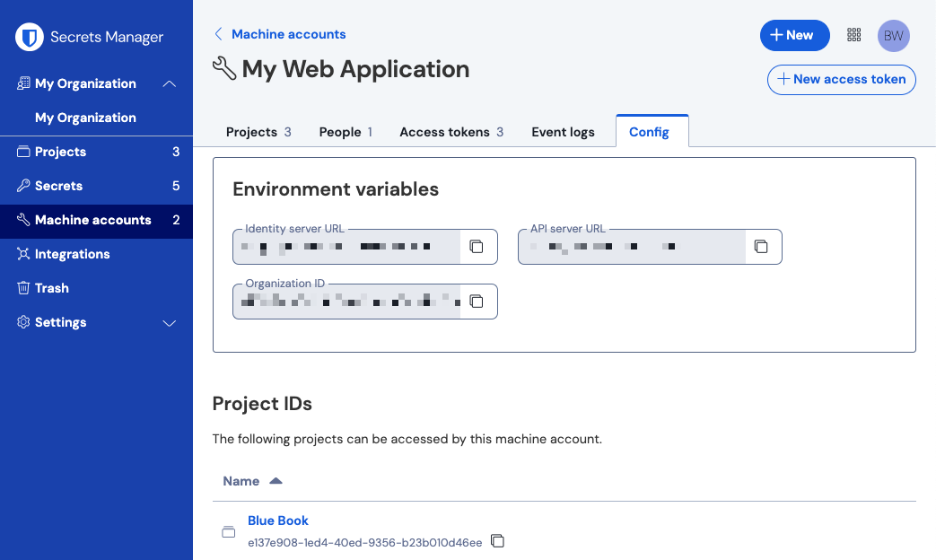Click the New access token button
Viewport: 936px width, 560px height.
click(x=841, y=80)
